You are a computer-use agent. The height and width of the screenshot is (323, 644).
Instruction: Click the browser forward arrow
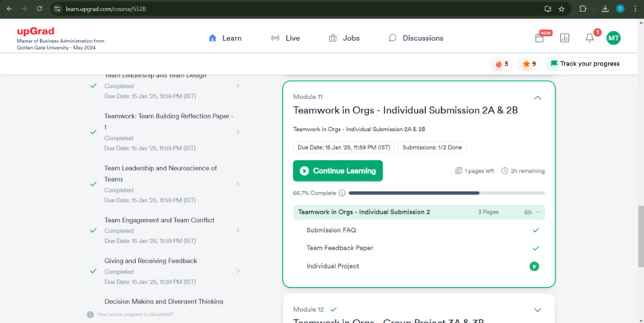click(24, 9)
